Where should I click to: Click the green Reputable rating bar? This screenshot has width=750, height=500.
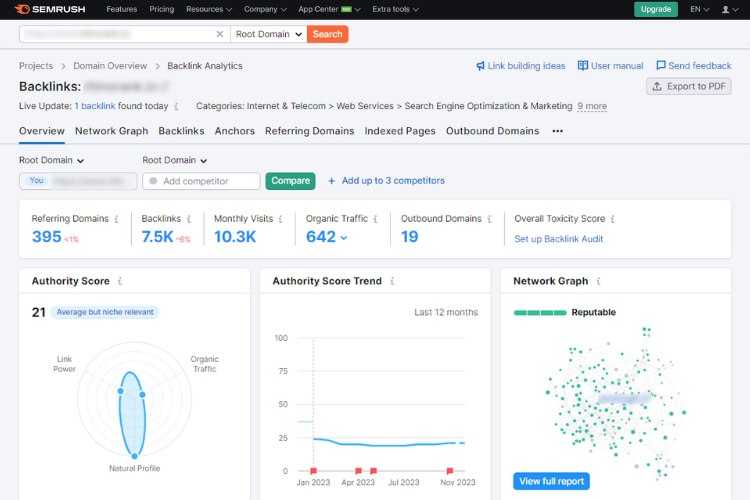pos(540,313)
